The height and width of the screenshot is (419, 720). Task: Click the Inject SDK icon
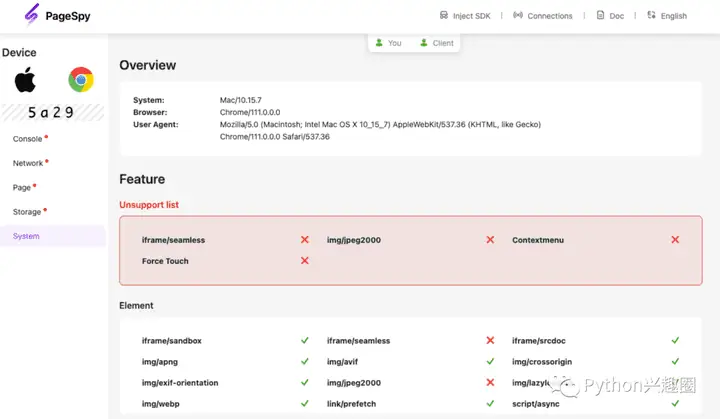[444, 15]
